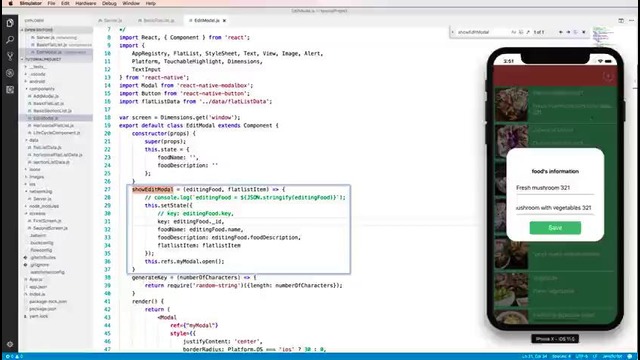Viewport: 640px width, 360px height.
Task: Open flatListData.js in explorer
Action: pyautogui.click(x=47, y=147)
